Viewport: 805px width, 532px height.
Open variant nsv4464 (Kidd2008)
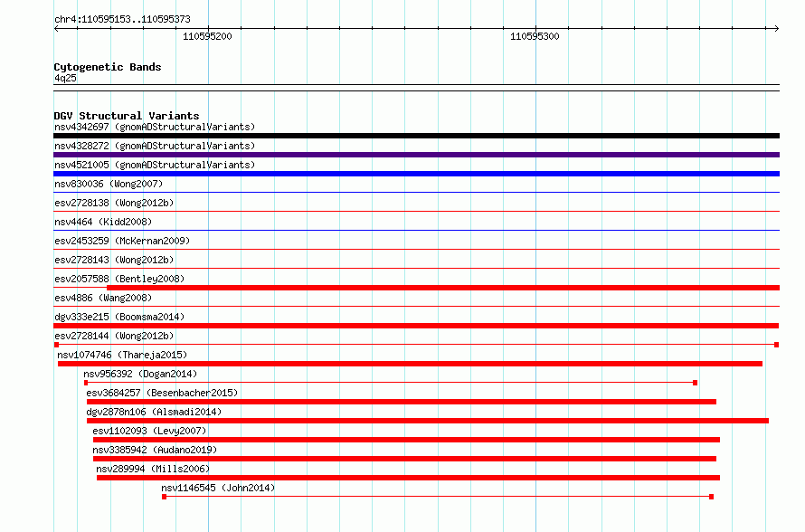coord(103,222)
